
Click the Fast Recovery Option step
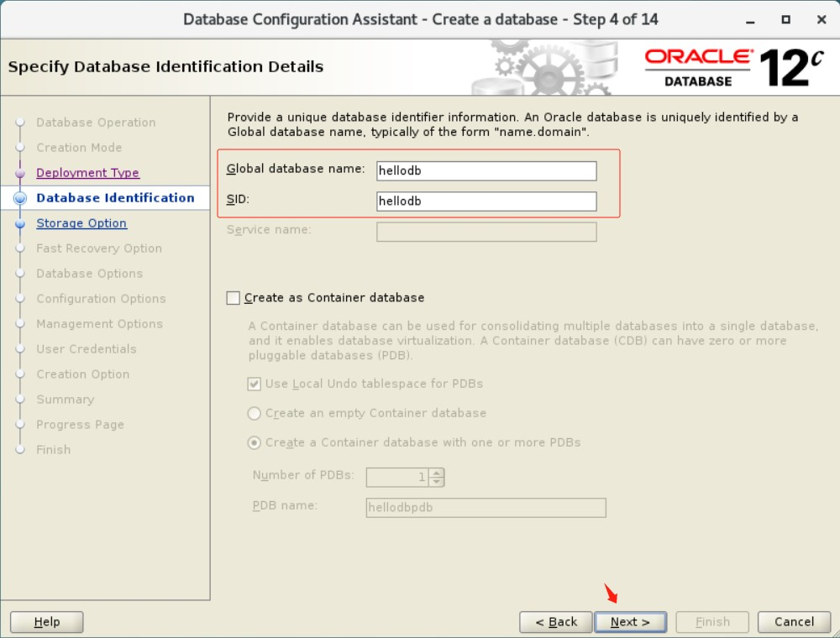pyautogui.click(x=99, y=248)
